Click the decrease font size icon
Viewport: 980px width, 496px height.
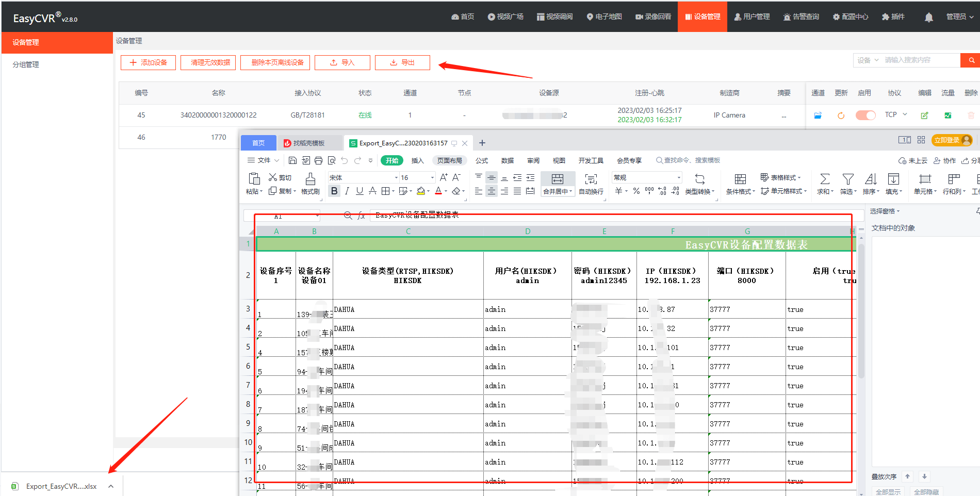[x=456, y=177]
